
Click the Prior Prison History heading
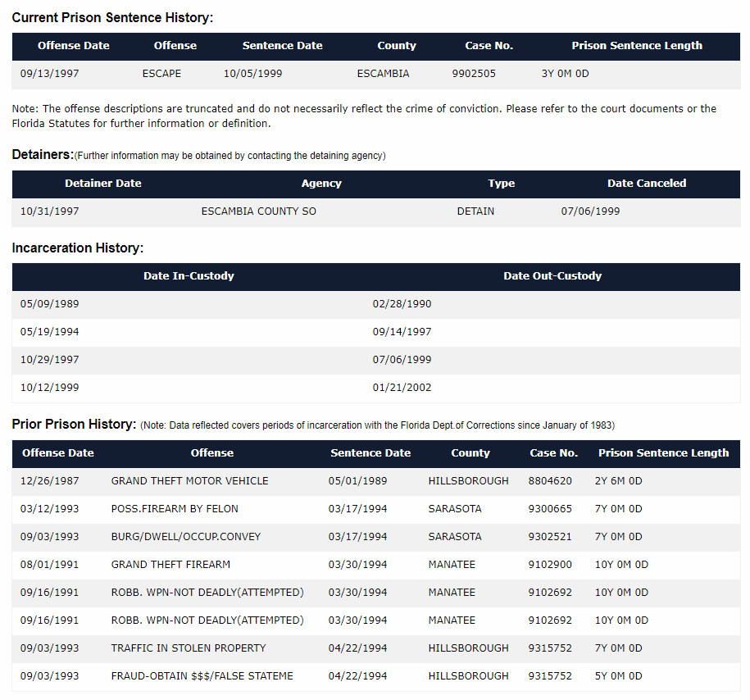coord(74,425)
